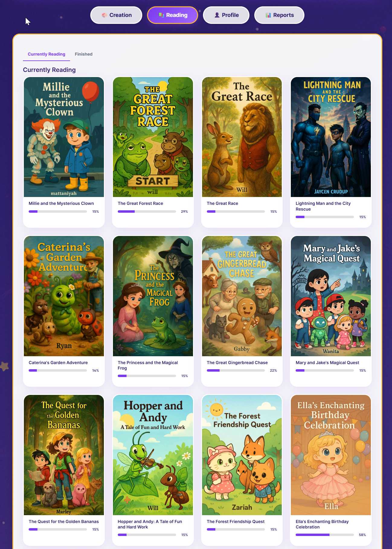The width and height of the screenshot is (392, 549).
Task: Open Mary and Jake's Magical Quest cover
Action: 331,296
